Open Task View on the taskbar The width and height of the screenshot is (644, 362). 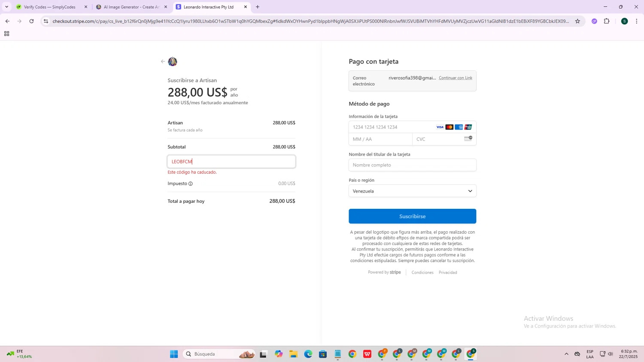point(263,354)
